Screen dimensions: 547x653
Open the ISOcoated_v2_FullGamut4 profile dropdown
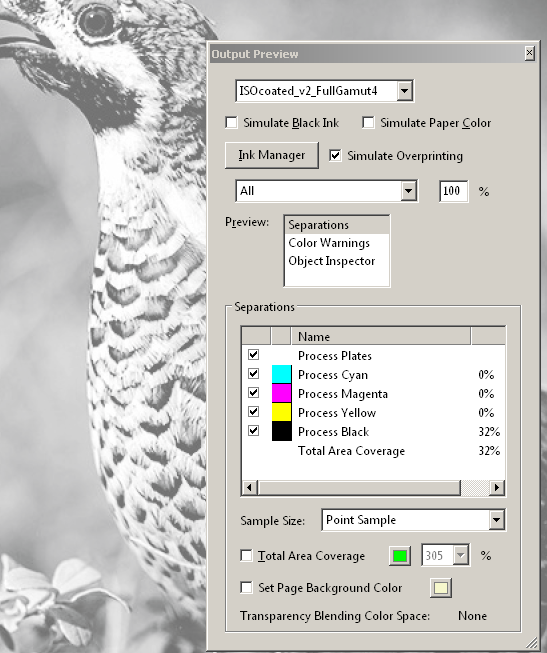click(405, 91)
